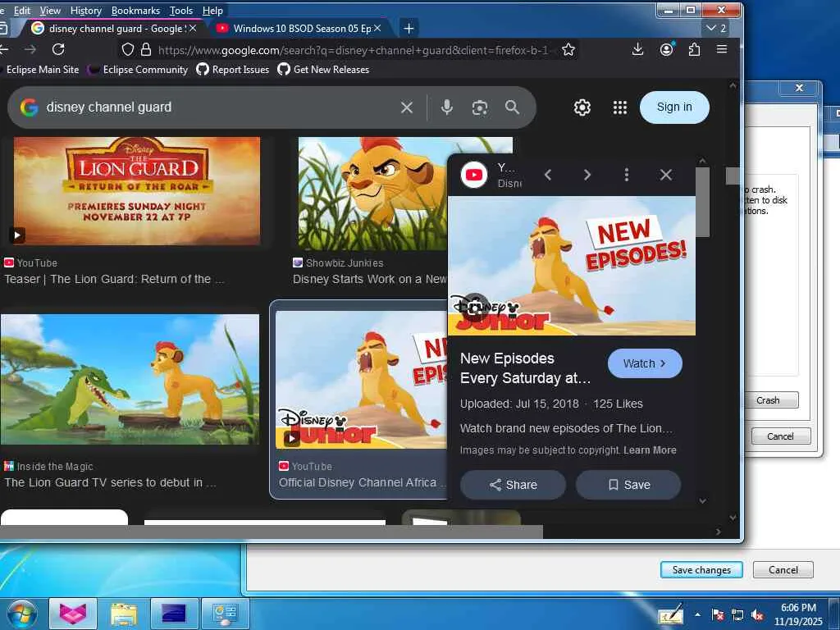Viewport: 840px width, 630px height.
Task: Click Cancel beside Save changes
Action: pos(783,570)
